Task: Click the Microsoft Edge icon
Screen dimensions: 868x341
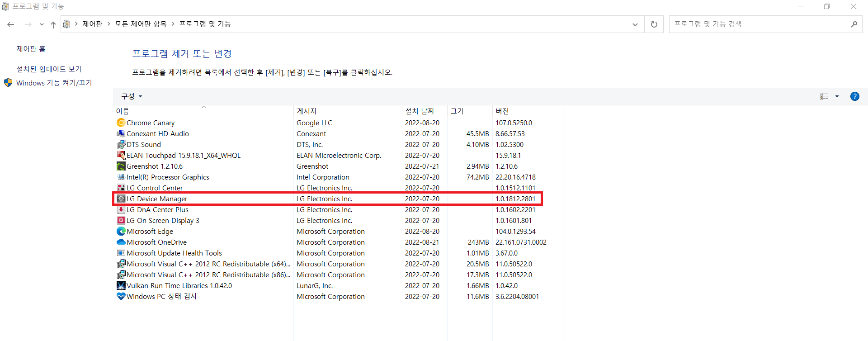Action: pyautogui.click(x=121, y=231)
